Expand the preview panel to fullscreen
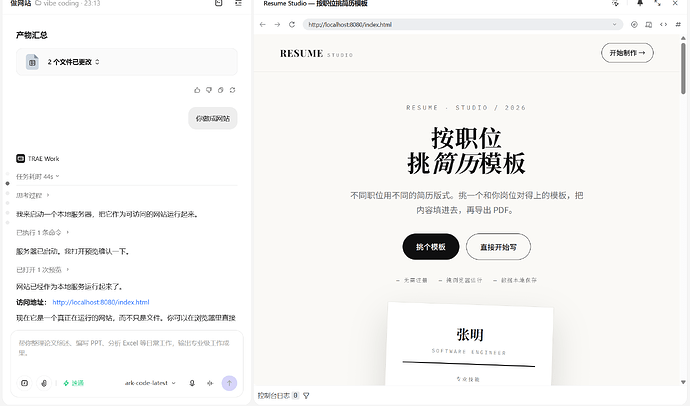The height and width of the screenshot is (406, 690). [x=657, y=3]
